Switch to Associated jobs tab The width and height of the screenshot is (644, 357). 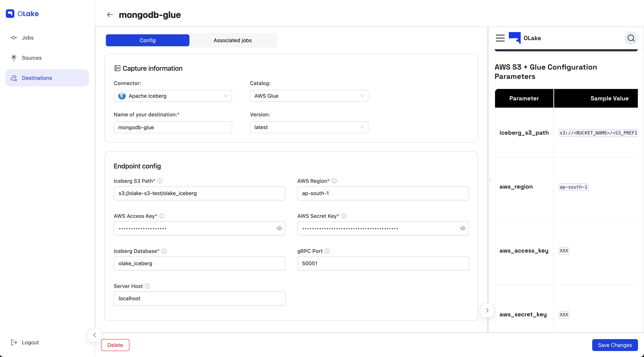(x=233, y=40)
